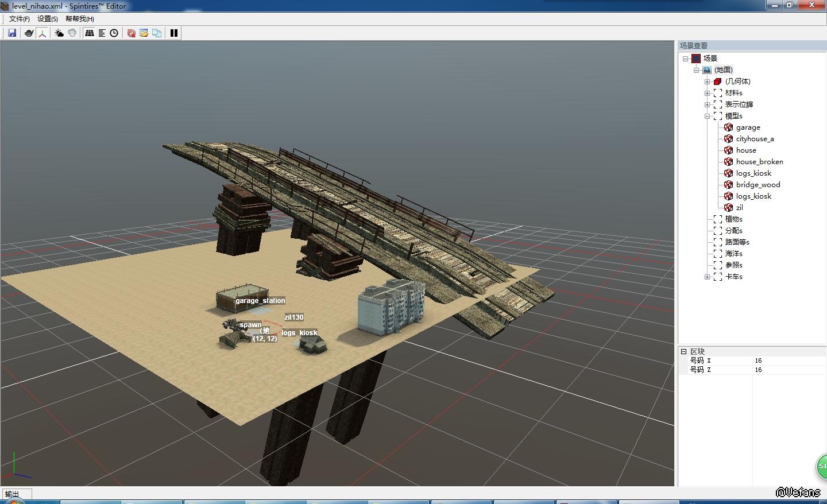The image size is (827, 504).
Task: Click the 场景查看 panel header
Action: [751, 46]
